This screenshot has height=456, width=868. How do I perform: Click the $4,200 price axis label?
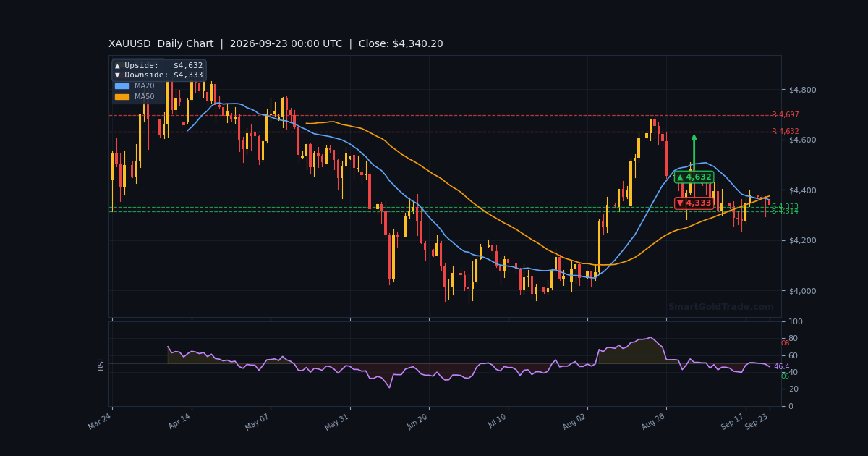coord(802,240)
